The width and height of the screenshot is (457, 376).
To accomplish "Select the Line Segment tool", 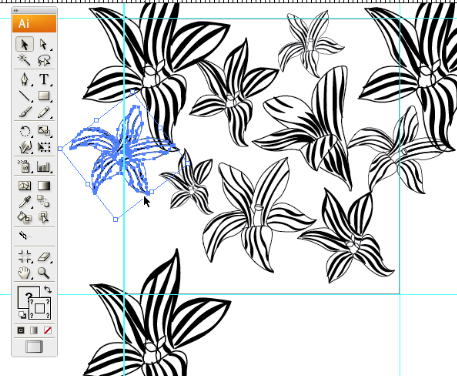I will click(x=25, y=96).
